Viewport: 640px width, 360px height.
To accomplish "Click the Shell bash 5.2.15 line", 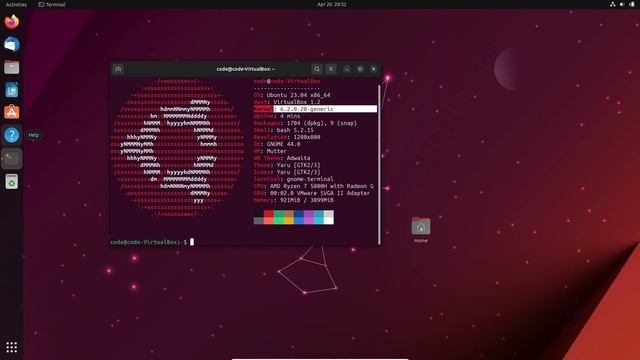I will (284, 130).
